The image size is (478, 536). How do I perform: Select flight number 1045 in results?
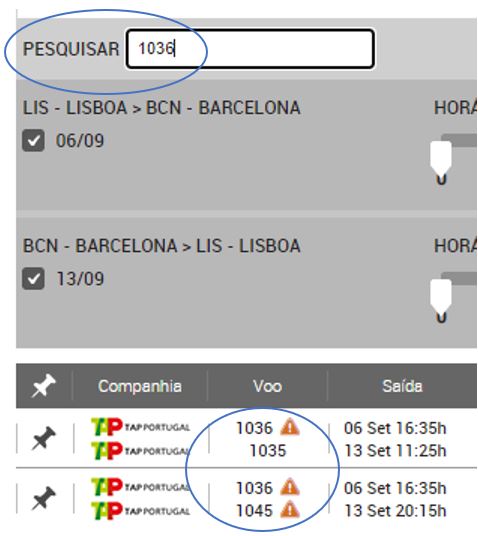point(254,511)
